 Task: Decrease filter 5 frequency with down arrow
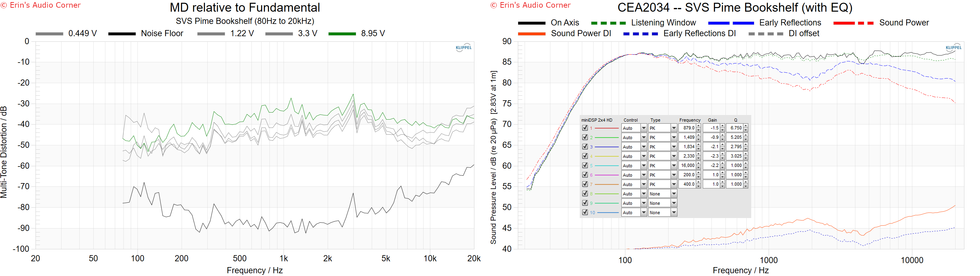coord(699,167)
